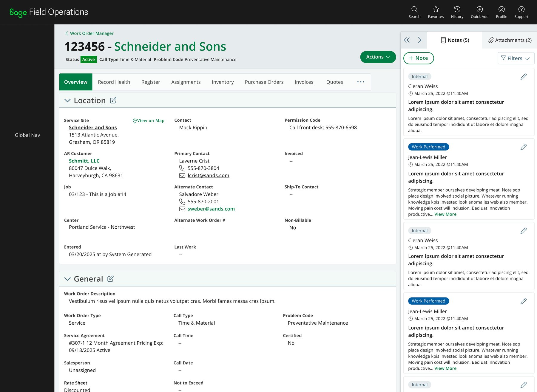Click Permission Code value Call front desk

pos(323,128)
